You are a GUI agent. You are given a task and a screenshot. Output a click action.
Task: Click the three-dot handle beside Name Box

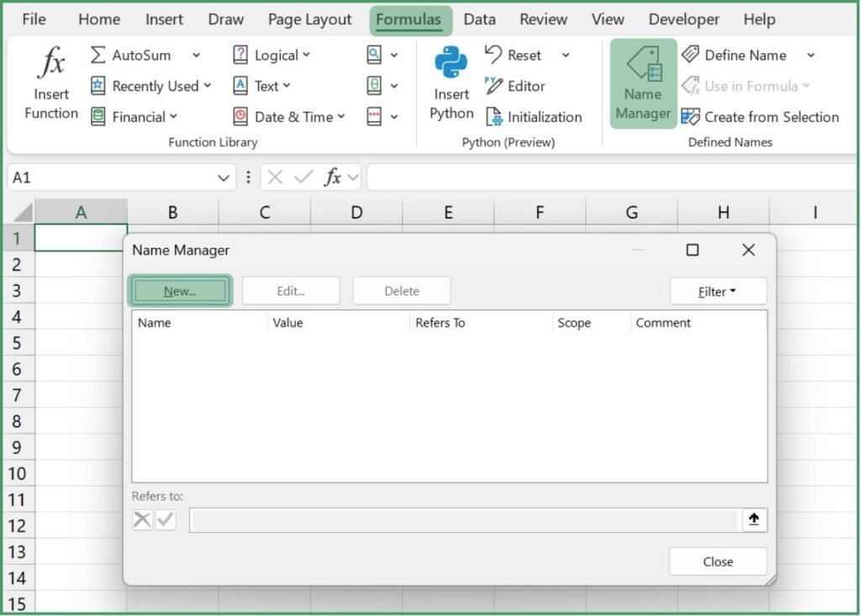point(248,176)
